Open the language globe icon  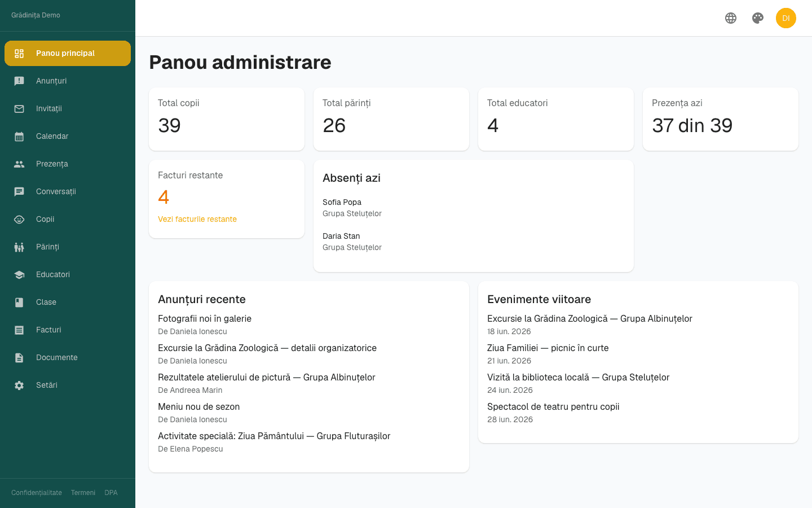731,18
